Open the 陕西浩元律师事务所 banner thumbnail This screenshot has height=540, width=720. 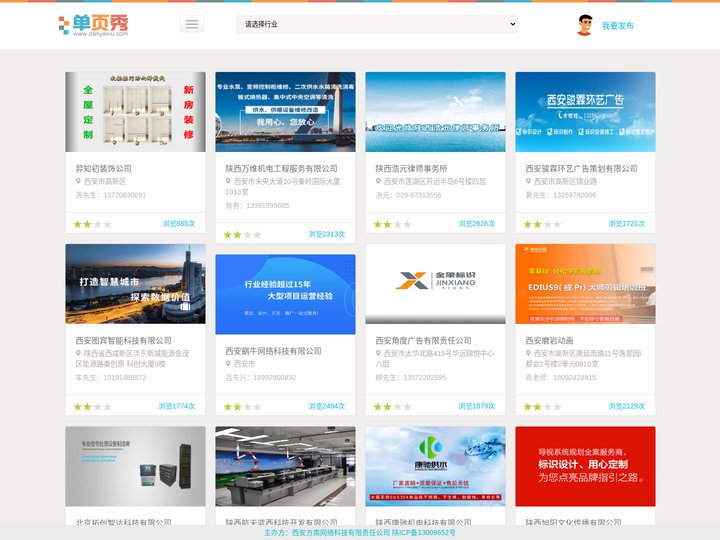click(x=435, y=112)
